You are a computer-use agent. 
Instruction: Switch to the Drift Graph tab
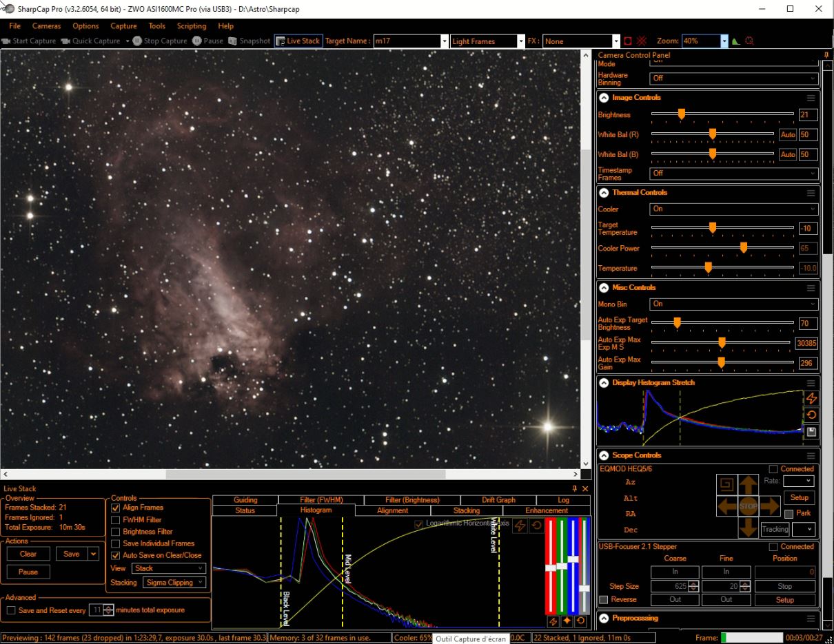498,500
